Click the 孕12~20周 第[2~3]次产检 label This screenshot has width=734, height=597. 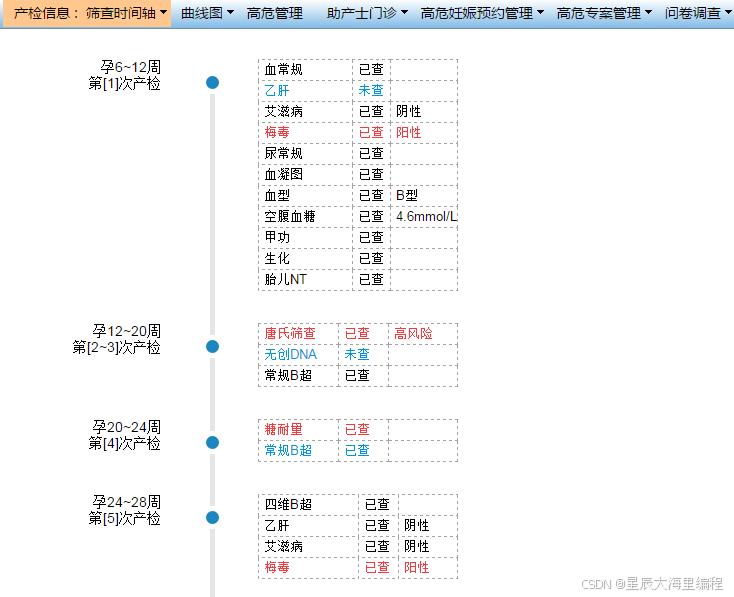pyautogui.click(x=117, y=339)
